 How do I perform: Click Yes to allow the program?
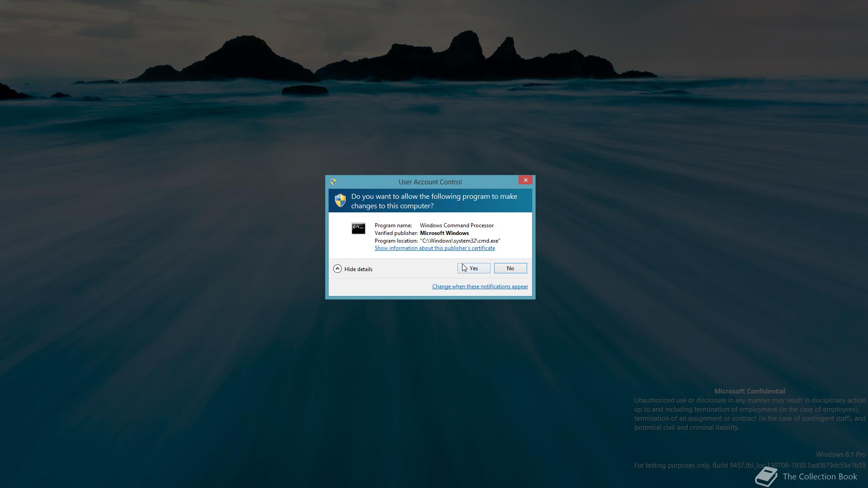473,268
